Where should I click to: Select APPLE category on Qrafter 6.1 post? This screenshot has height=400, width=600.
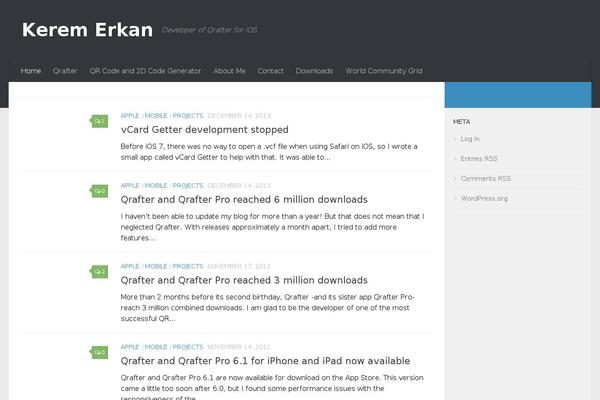coord(130,347)
